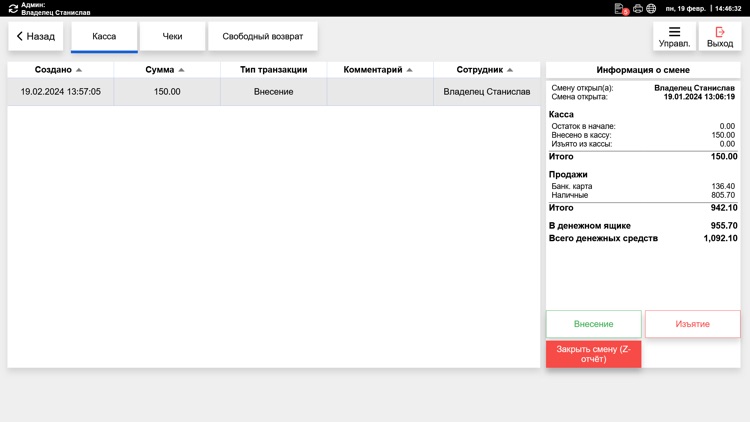Click the Админ: Владелец Станислав label
Viewport: 750px width, 422px height.
tap(55, 9)
